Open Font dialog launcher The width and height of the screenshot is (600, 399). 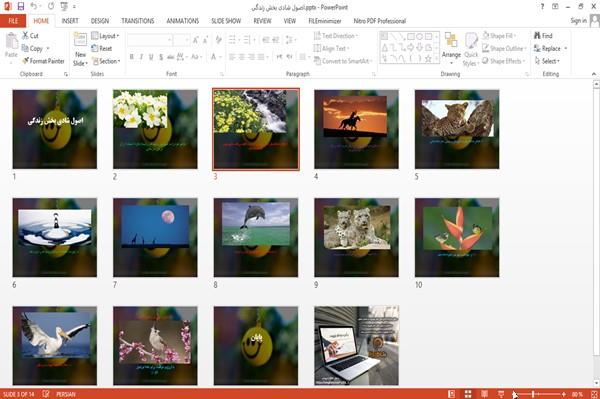[222, 74]
